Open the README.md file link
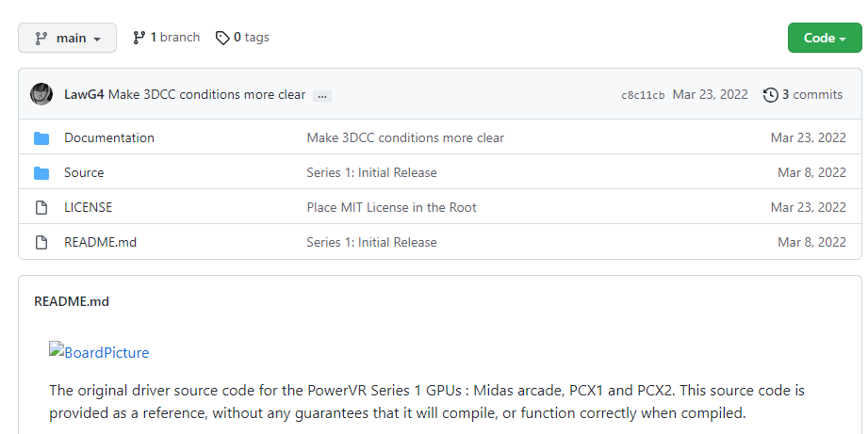This screenshot has height=434, width=868. tap(100, 243)
